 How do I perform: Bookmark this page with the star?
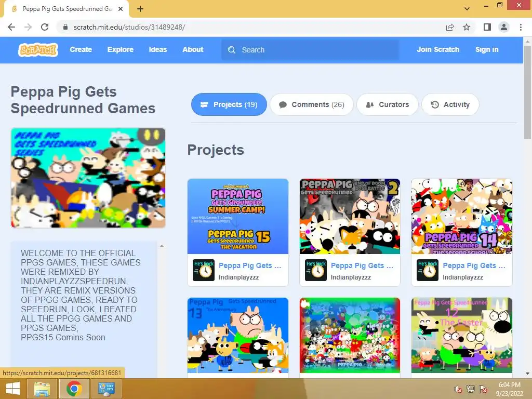[467, 27]
